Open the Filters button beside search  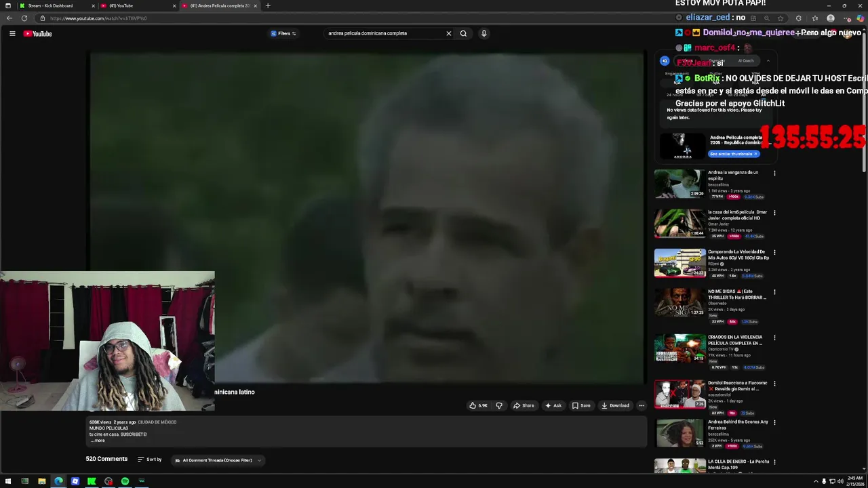(283, 33)
